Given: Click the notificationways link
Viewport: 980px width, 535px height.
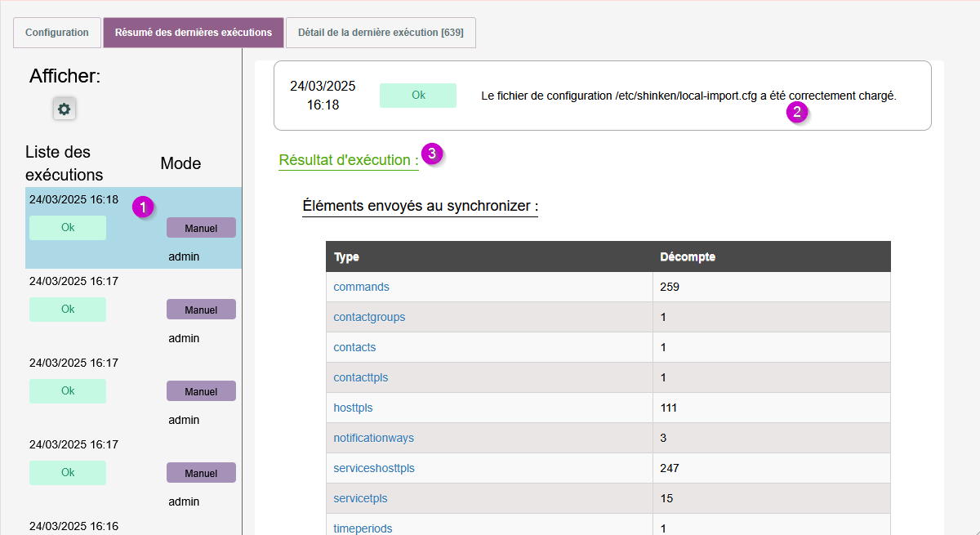Looking at the screenshot, I should (x=373, y=438).
